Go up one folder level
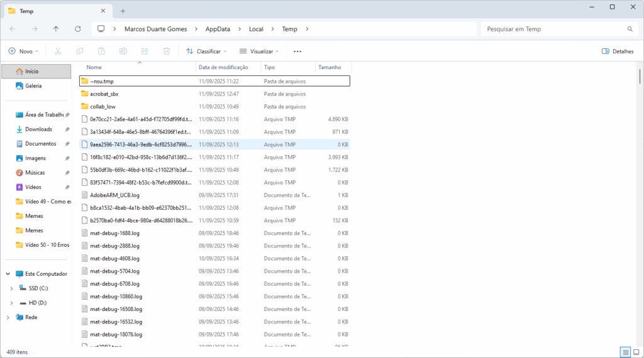 tap(56, 29)
